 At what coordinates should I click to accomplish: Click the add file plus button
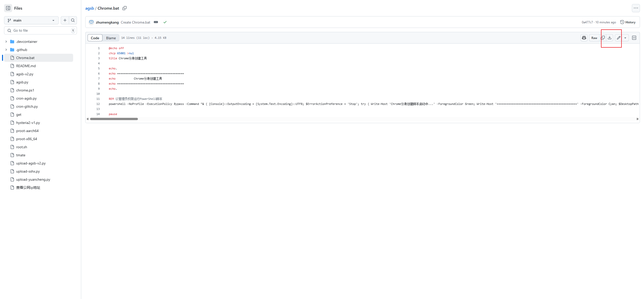pyautogui.click(x=65, y=20)
